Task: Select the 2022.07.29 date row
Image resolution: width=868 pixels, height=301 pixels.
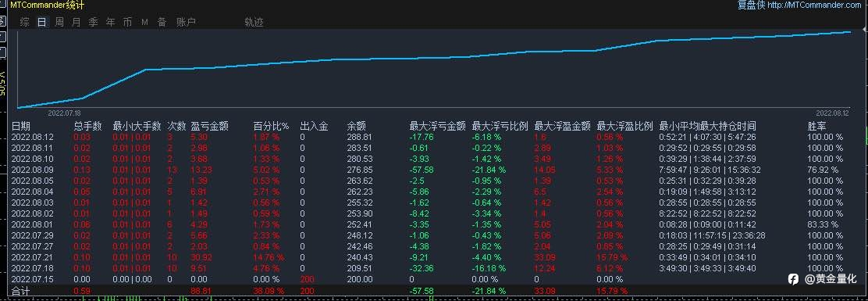Action: [33, 235]
